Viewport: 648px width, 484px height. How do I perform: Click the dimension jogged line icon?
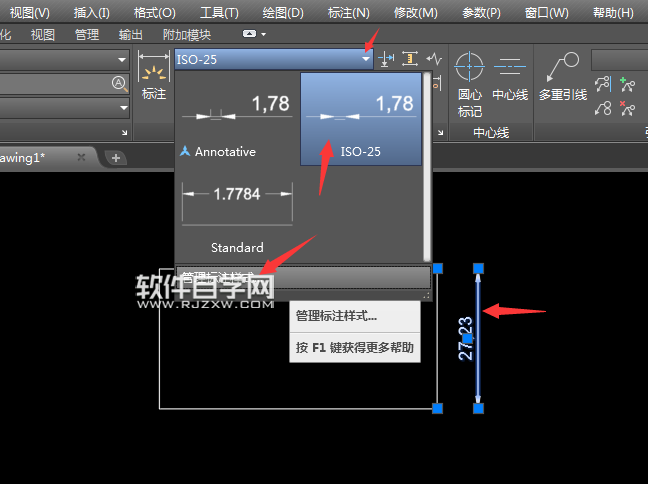[x=434, y=59]
